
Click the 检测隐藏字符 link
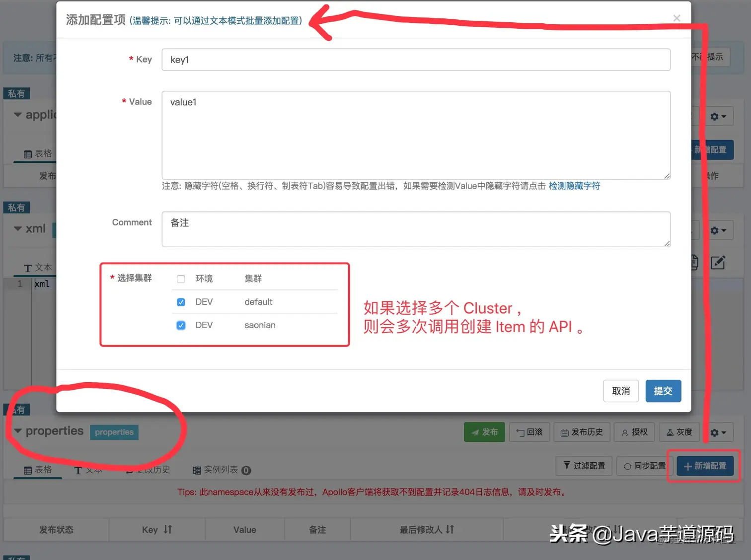[574, 186]
